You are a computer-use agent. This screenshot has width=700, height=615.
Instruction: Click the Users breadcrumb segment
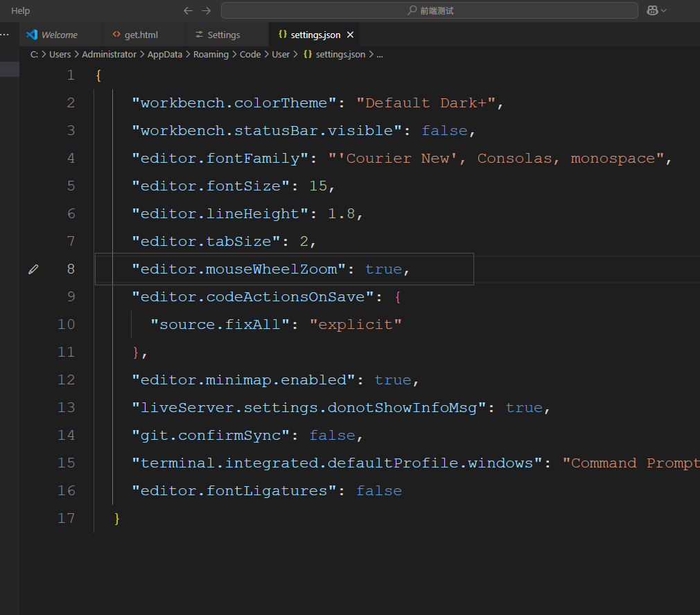60,55
